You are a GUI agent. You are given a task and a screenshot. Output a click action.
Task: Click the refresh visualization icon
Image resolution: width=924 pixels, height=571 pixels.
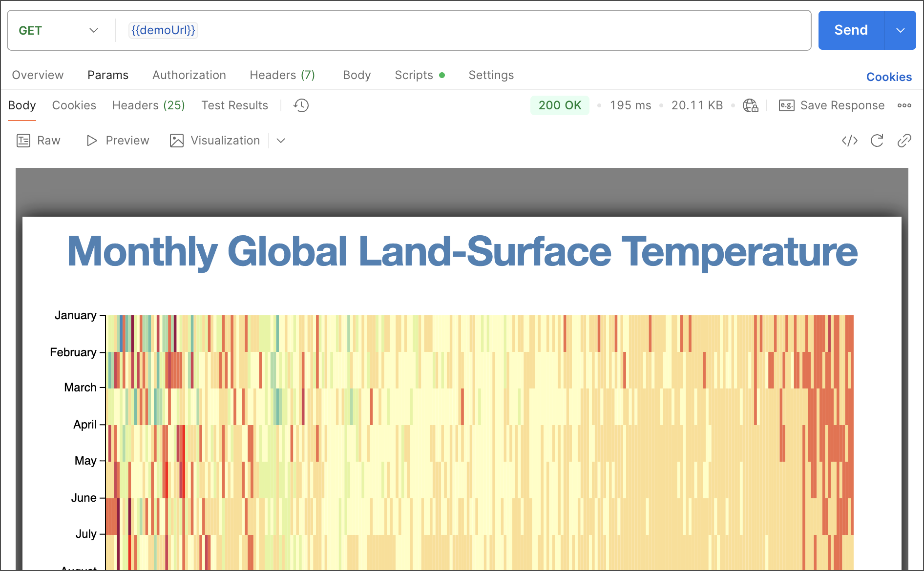tap(877, 141)
